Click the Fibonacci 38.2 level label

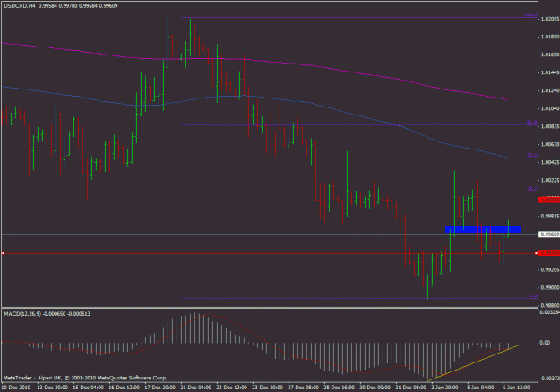[532, 189]
